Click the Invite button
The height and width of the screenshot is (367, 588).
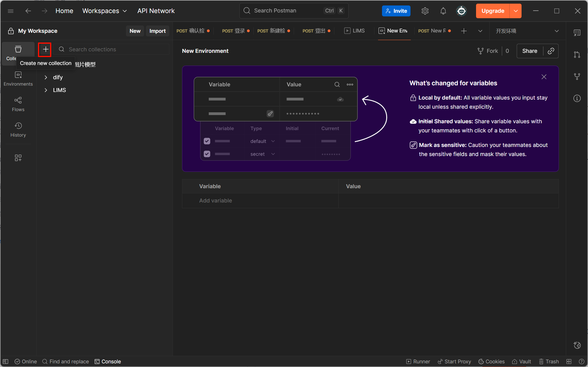coord(396,11)
